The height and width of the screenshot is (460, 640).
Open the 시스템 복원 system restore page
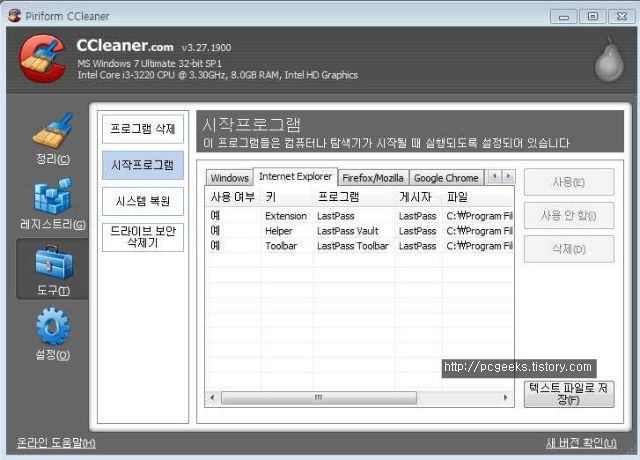143,201
